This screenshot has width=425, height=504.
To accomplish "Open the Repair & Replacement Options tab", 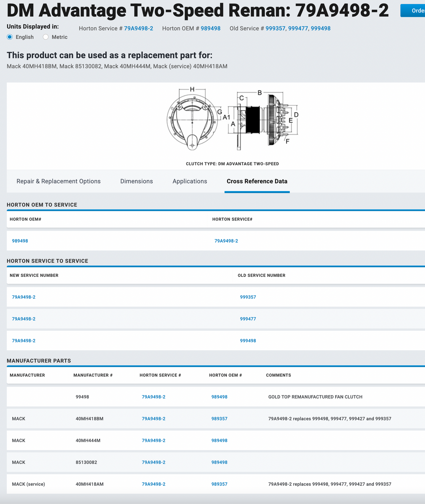I will [x=58, y=181].
